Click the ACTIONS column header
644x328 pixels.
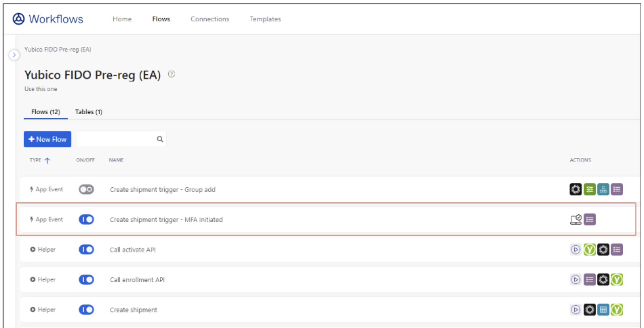pyautogui.click(x=580, y=160)
